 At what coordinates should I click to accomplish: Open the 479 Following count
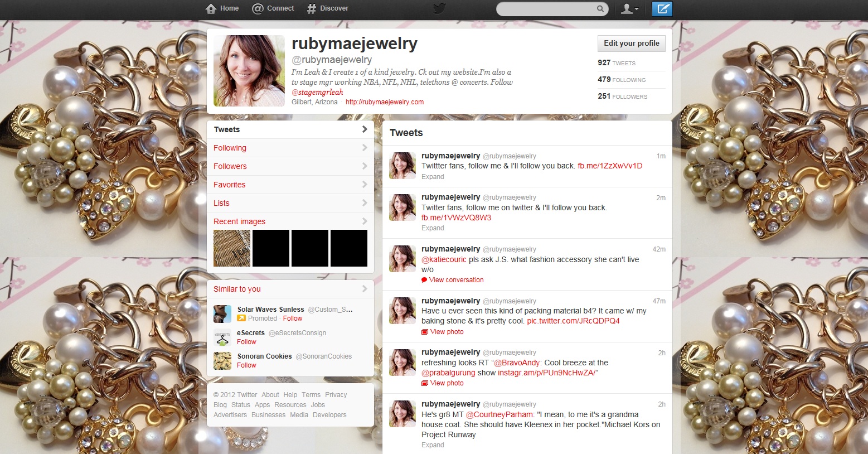622,80
